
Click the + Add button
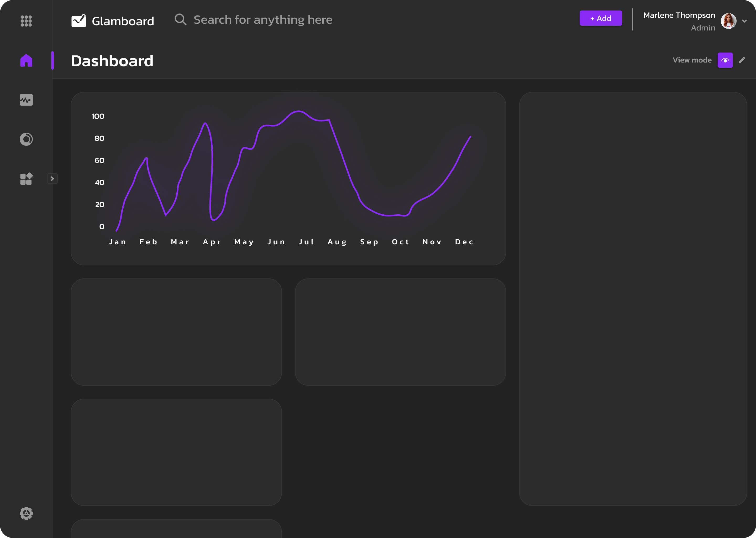(x=600, y=18)
